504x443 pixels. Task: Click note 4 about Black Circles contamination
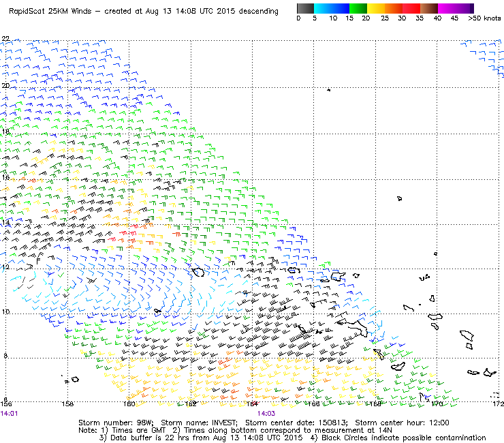[398, 438]
